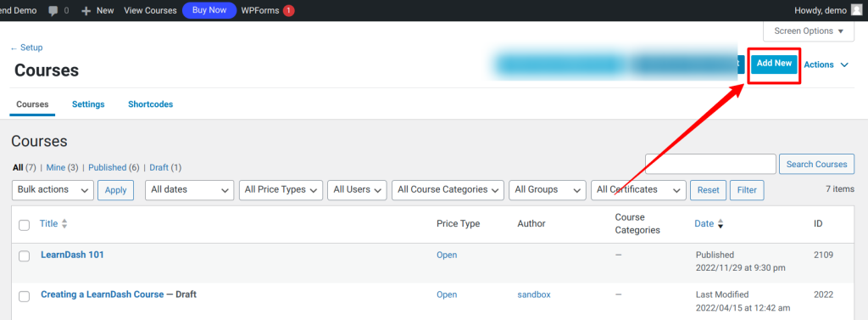Image resolution: width=868 pixels, height=320 pixels.
Task: Expand the Screen Options panel
Action: (808, 31)
